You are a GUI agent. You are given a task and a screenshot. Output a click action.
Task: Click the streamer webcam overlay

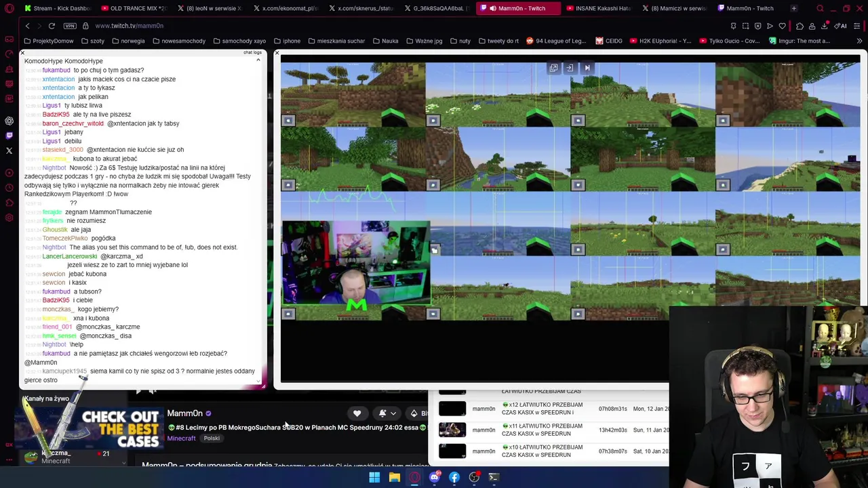(356, 264)
